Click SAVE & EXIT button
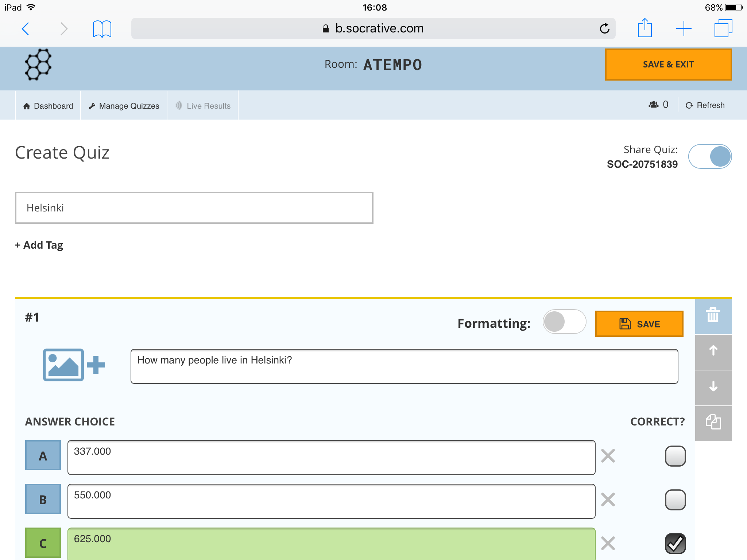747x560 pixels. 668,65
